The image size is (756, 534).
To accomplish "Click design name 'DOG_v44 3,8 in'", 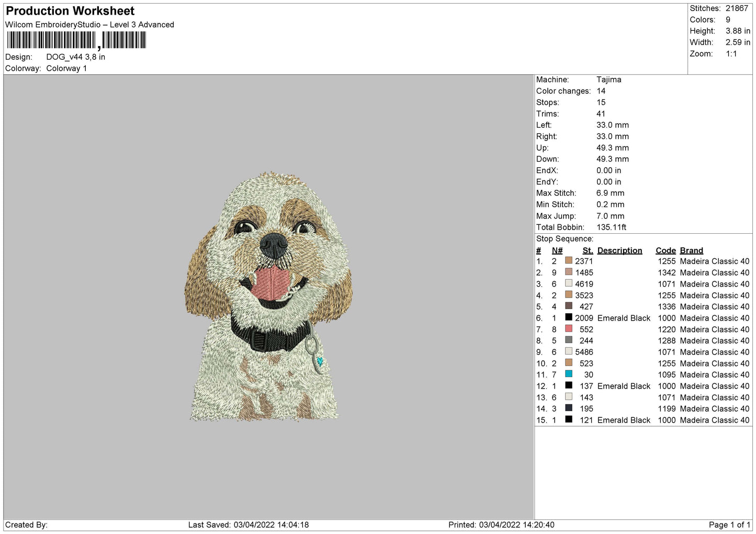I will pyautogui.click(x=76, y=57).
